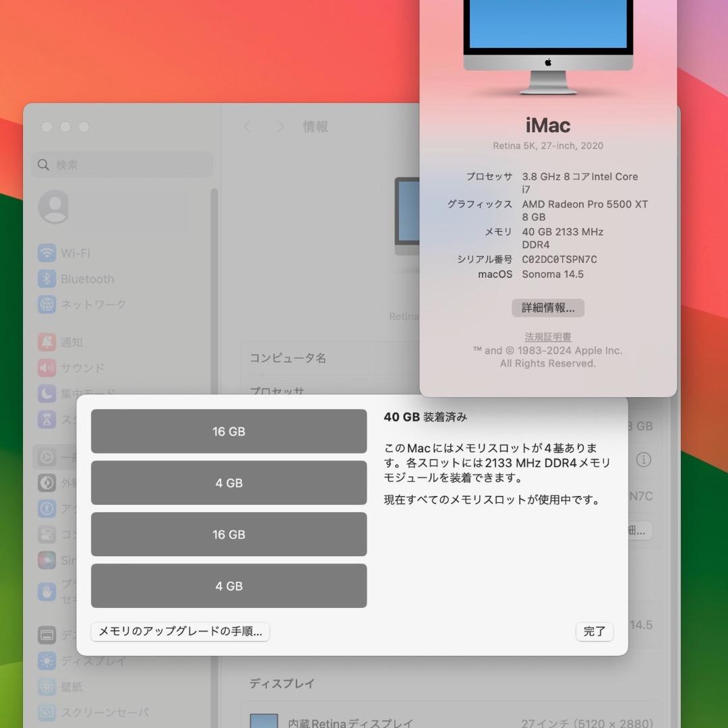Open Bluetooth settings via its sidebar icon
This screenshot has height=728, width=728.
coord(46,278)
